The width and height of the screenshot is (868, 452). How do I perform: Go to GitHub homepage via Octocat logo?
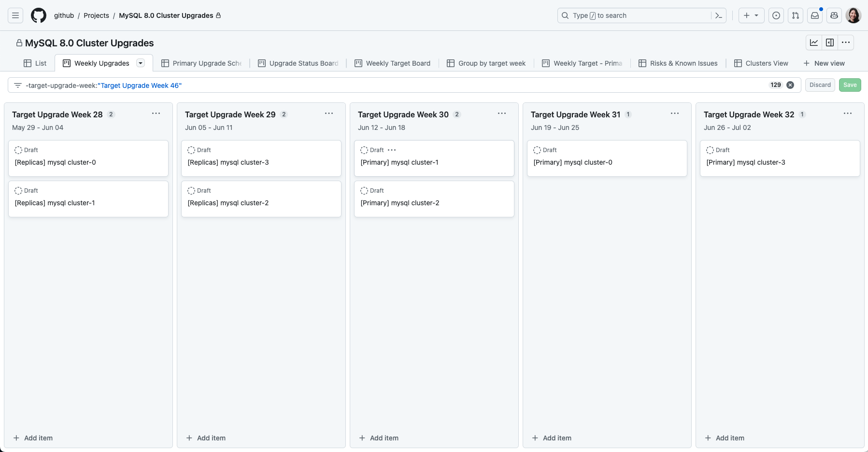pyautogui.click(x=39, y=15)
